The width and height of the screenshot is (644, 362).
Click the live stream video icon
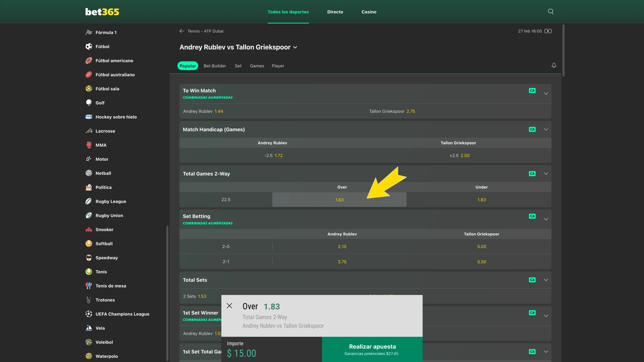[548, 31]
